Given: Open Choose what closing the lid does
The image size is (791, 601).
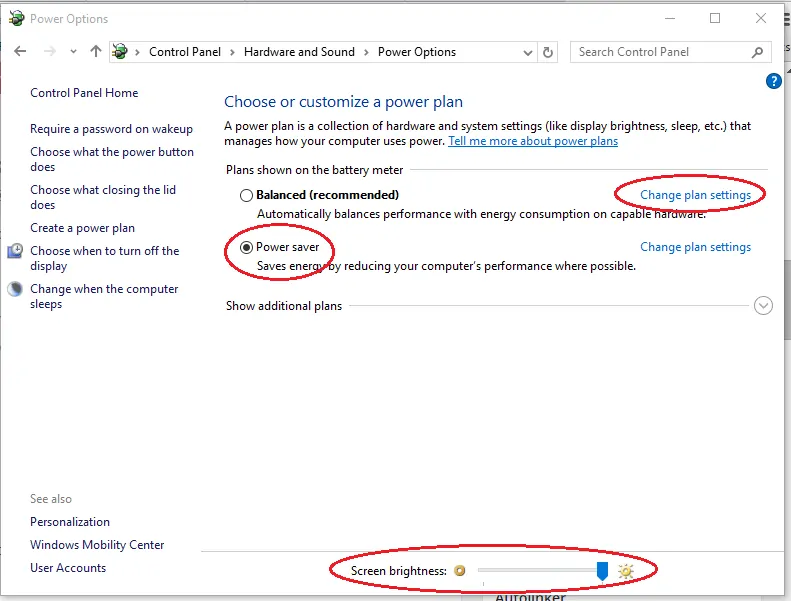Looking at the screenshot, I should 103,197.
